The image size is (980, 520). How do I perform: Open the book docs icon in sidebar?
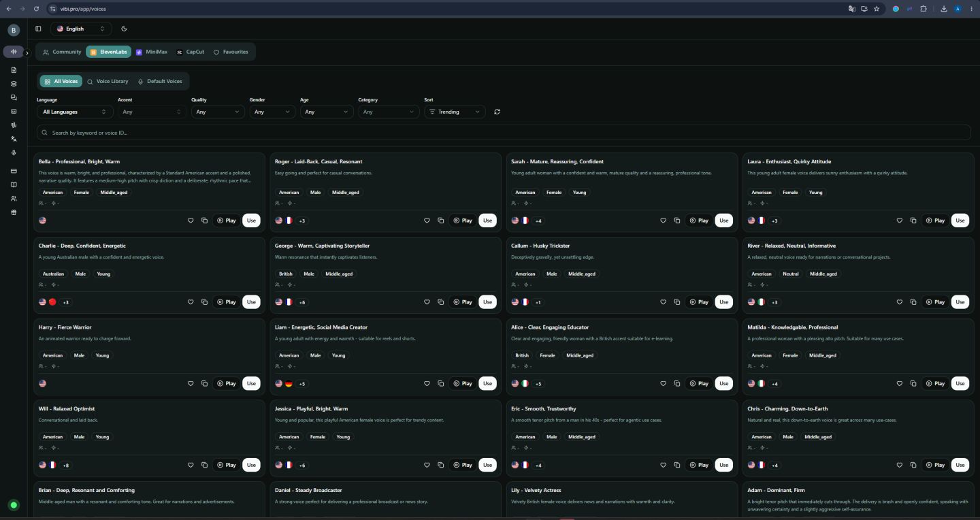[x=14, y=184]
